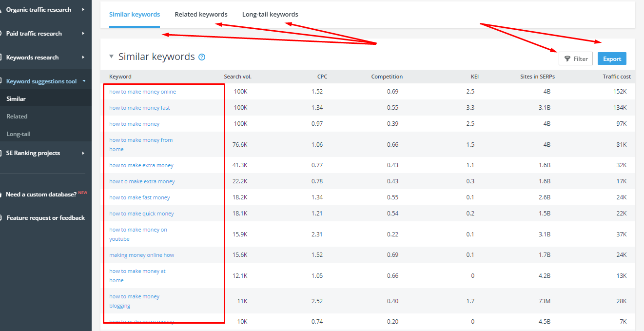Sort the table by Search vol. column
Viewport: 644px width, 331px height.
click(x=239, y=77)
